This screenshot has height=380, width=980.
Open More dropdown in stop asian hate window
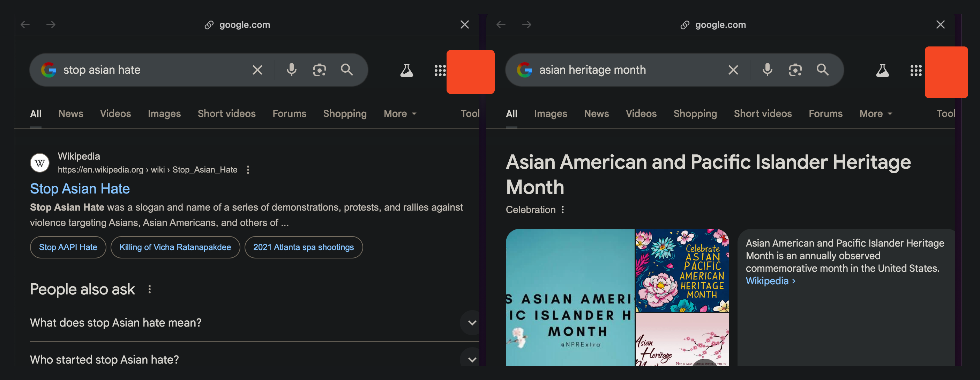[x=400, y=114]
